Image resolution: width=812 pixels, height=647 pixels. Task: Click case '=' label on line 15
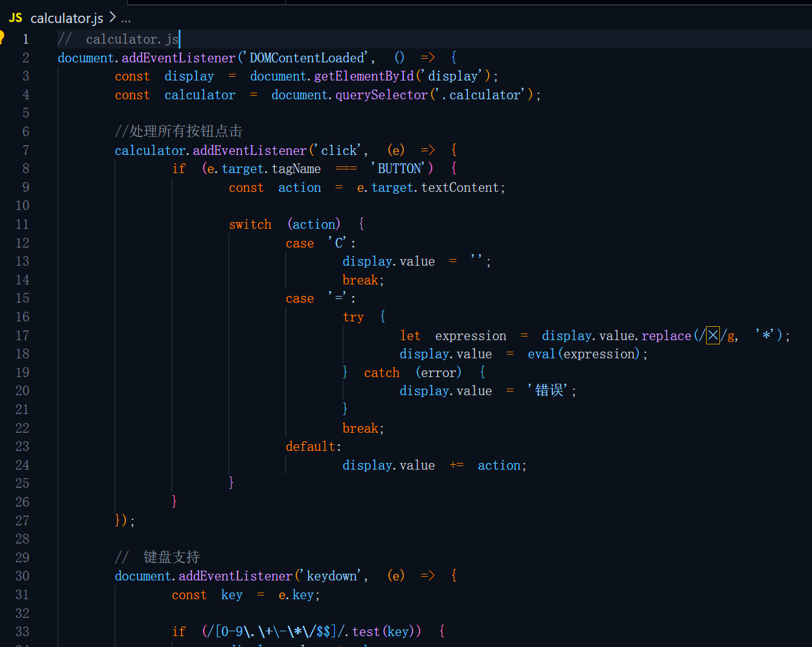click(321, 298)
